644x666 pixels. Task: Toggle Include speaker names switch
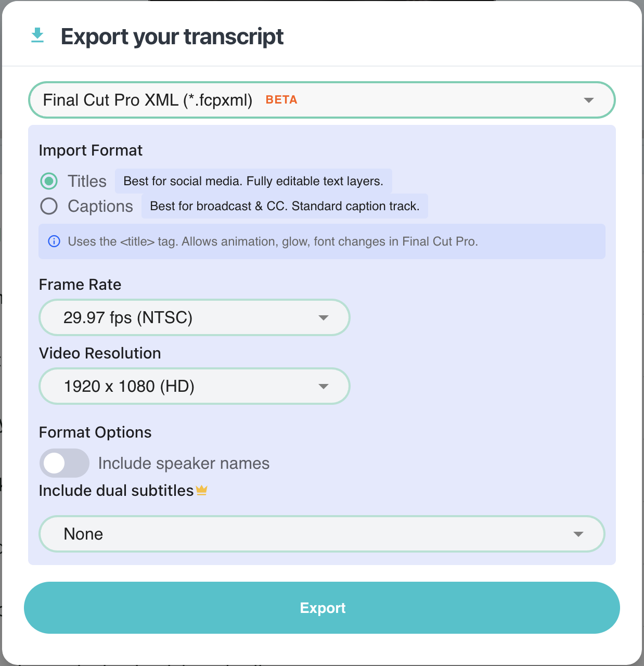tap(65, 463)
